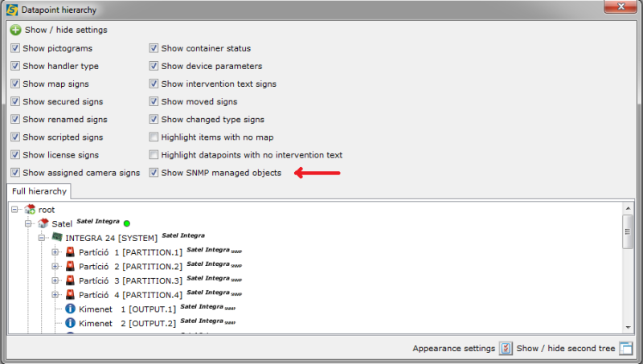Toggle Show pictograms checkbox

(x=15, y=48)
